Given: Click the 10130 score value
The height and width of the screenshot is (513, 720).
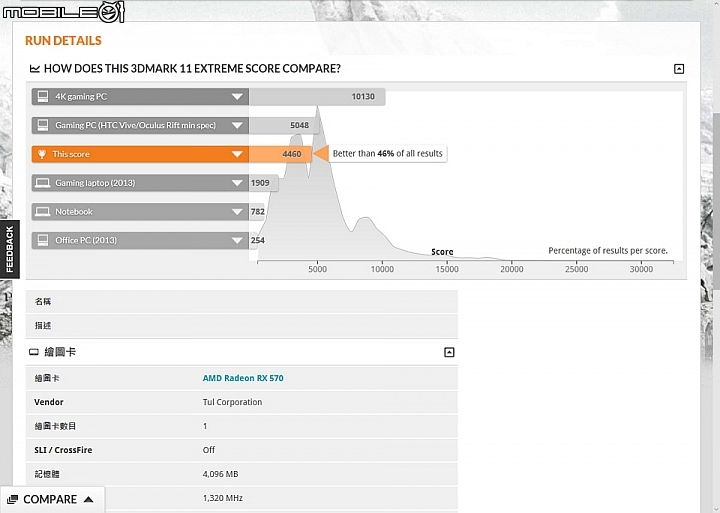Looking at the screenshot, I should click(363, 96).
